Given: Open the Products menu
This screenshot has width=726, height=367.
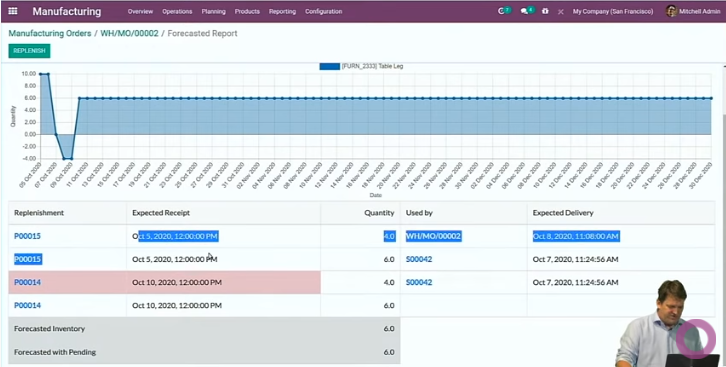Looking at the screenshot, I should pos(247,12).
